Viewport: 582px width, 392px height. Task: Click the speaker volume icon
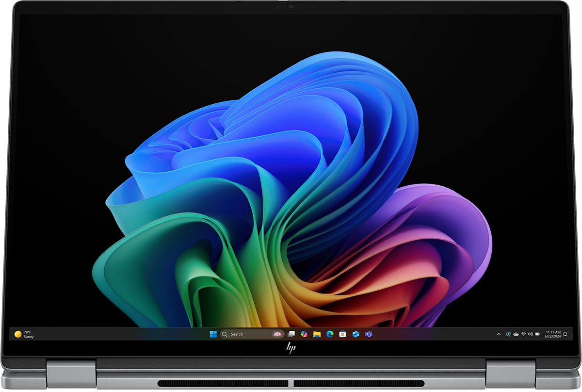[530, 334]
